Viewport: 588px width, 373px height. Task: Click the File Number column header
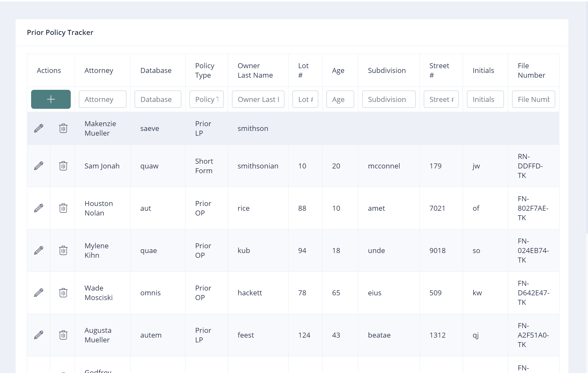point(531,70)
